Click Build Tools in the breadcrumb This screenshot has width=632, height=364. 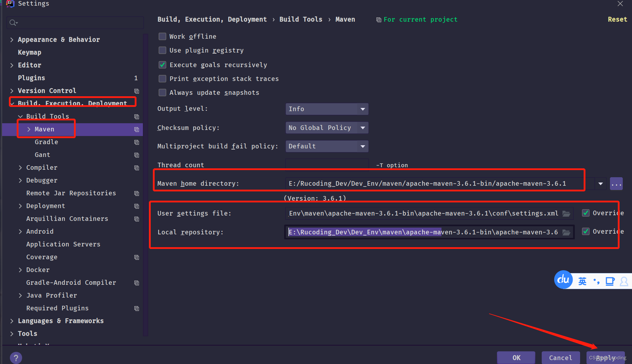(301, 19)
